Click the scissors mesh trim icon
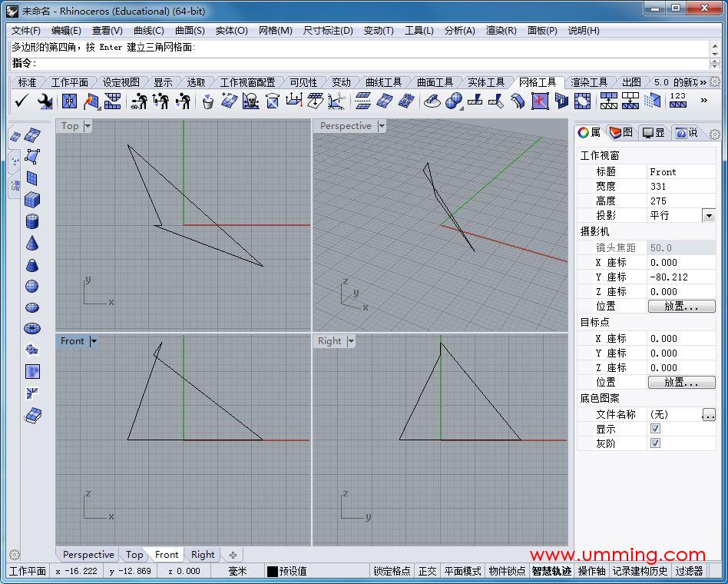 (336, 101)
